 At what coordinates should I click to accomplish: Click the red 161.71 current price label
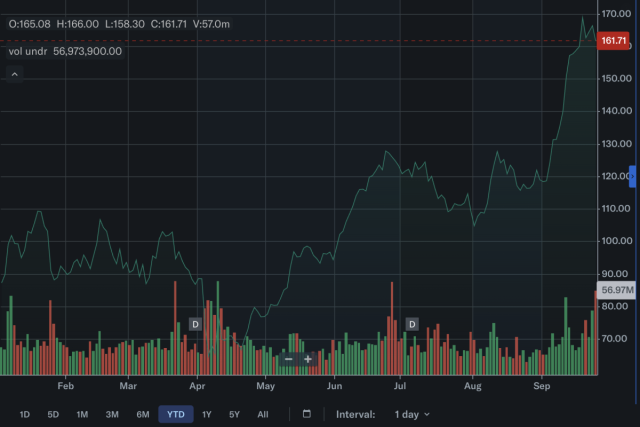coord(612,41)
